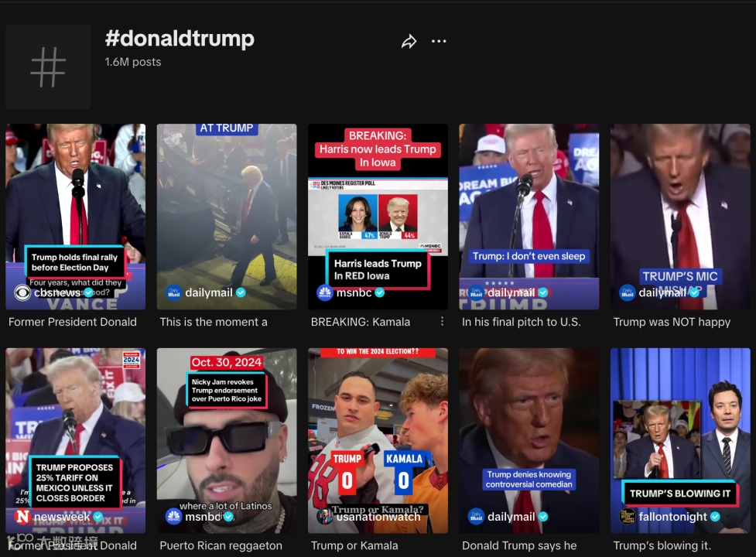Click Daily Mail avatar on 'AT TRUMP' video

click(173, 292)
